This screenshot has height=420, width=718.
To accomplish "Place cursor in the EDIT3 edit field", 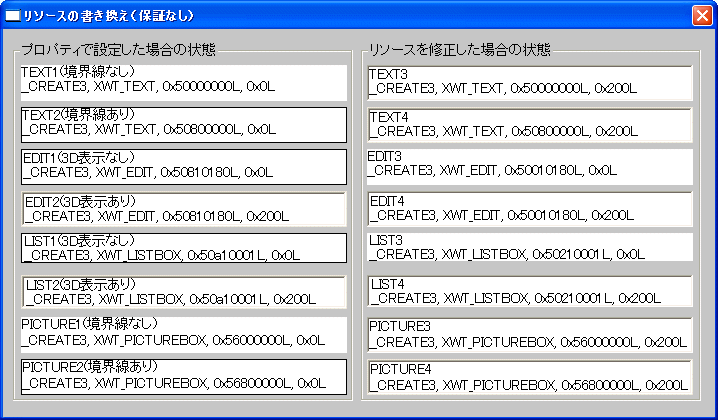I will [530, 167].
